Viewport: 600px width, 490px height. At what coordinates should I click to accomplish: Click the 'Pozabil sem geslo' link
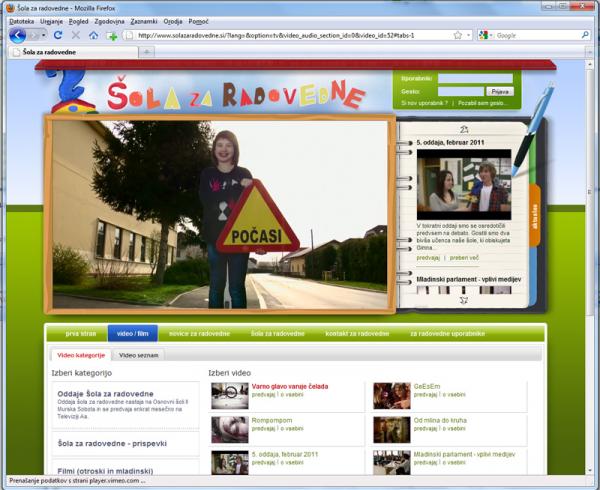pyautogui.click(x=483, y=102)
